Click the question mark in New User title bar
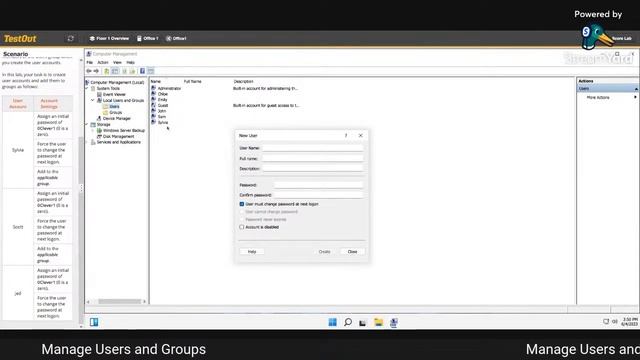The width and height of the screenshot is (640, 360). point(346,136)
